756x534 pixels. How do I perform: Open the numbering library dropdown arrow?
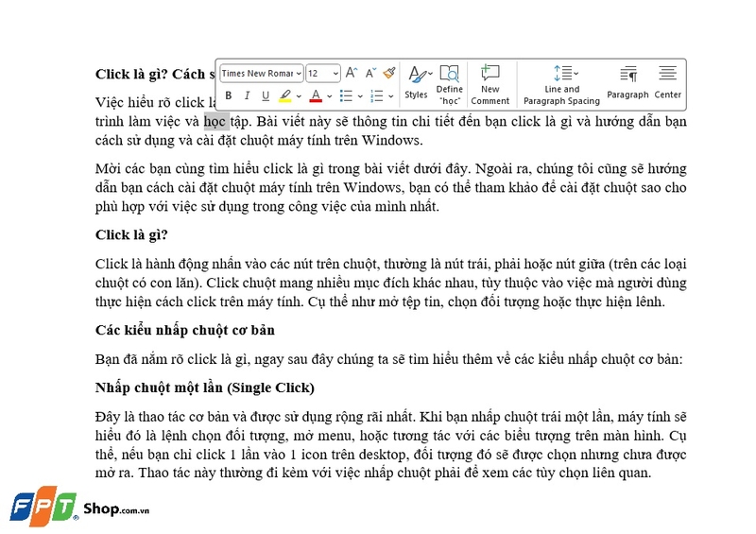[x=390, y=96]
